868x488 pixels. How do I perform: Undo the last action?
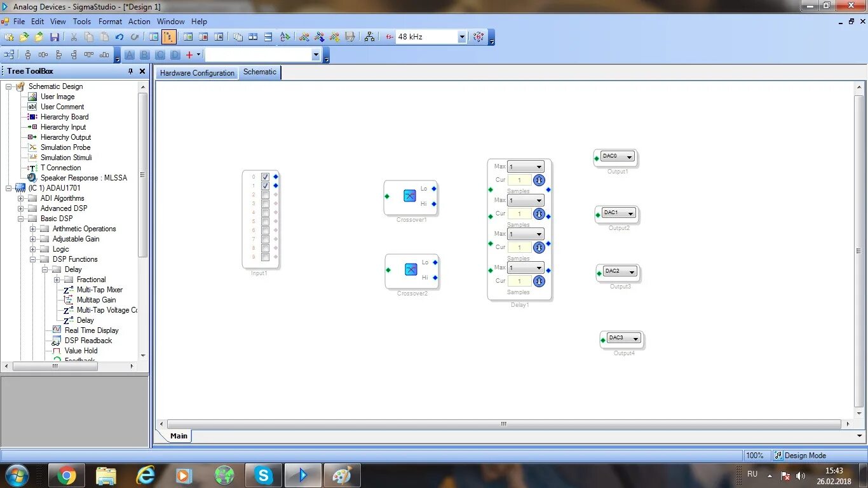pyautogui.click(x=119, y=37)
